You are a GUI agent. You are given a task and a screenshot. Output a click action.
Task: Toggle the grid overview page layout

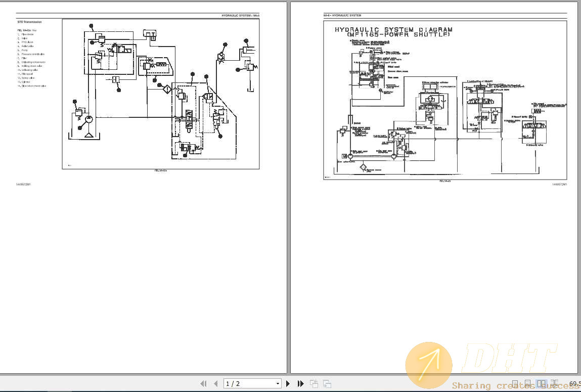554,383
